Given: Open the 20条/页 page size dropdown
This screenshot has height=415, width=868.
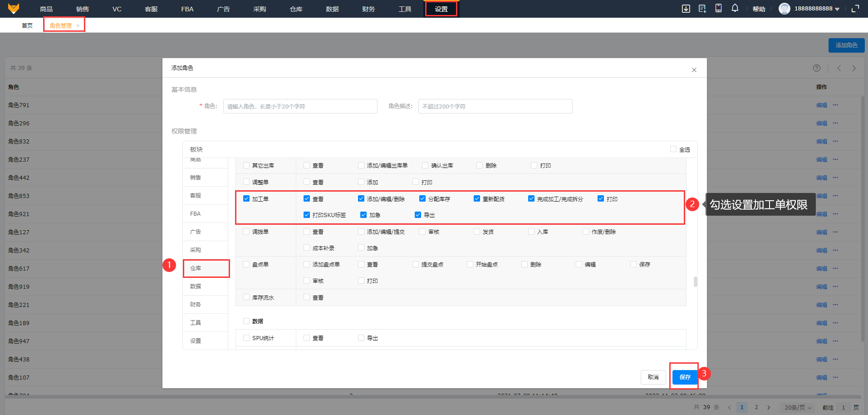Looking at the screenshot, I should click(x=797, y=407).
